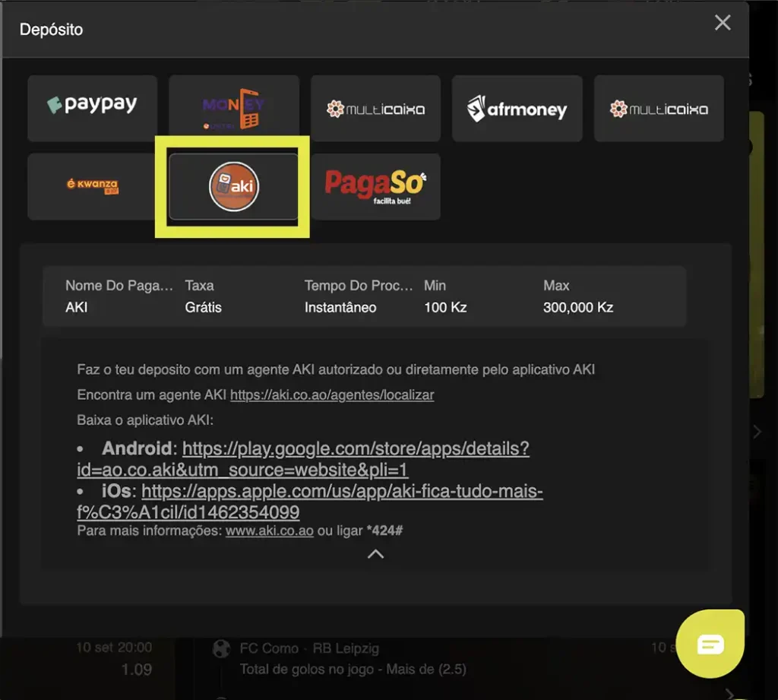Select the second Multicaixa tile after afrmoney

click(659, 108)
